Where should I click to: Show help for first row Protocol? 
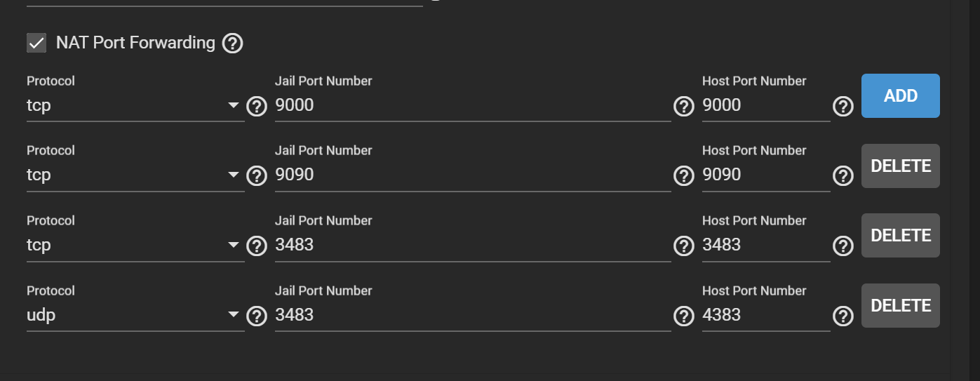[x=257, y=106]
